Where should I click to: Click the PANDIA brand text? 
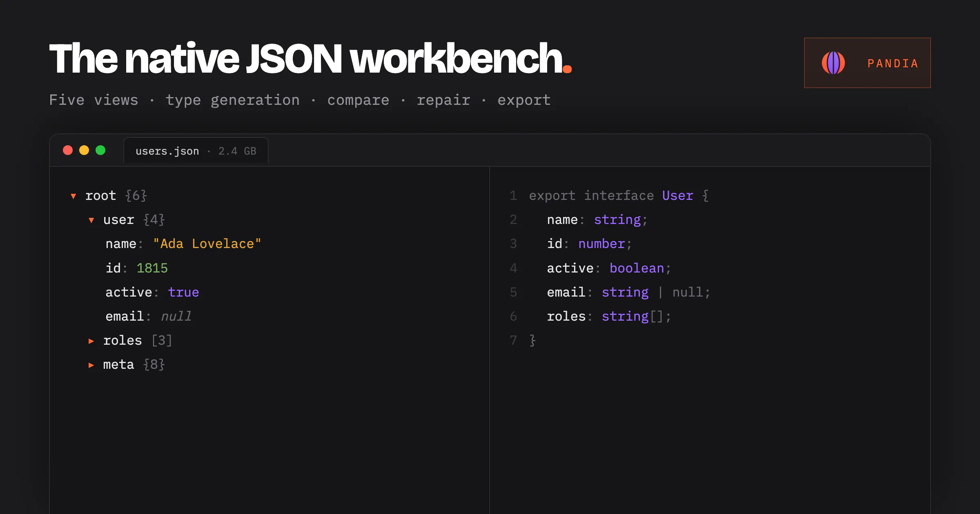click(893, 63)
